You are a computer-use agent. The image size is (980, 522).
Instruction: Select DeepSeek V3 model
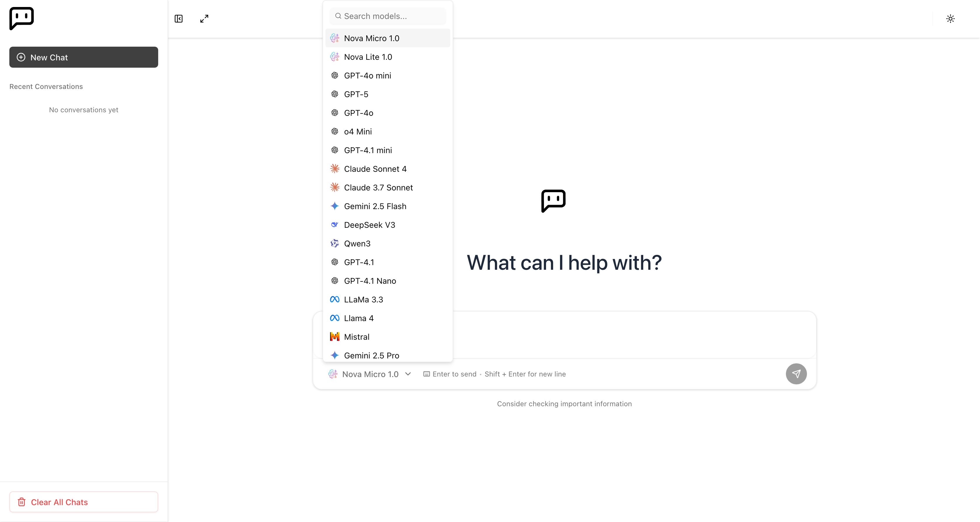388,225
